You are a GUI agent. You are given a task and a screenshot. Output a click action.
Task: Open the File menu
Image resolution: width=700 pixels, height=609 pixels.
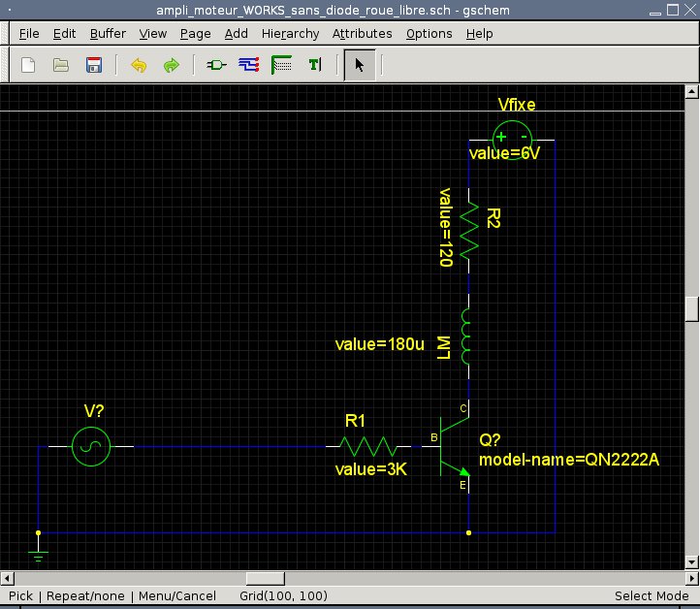[29, 33]
